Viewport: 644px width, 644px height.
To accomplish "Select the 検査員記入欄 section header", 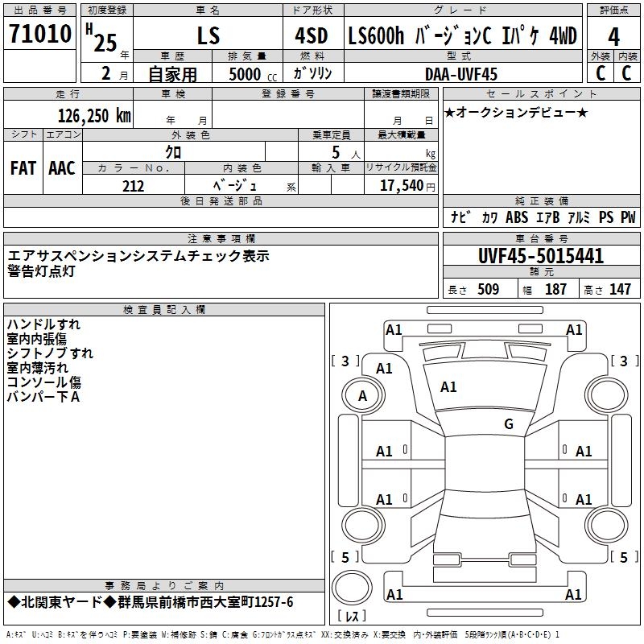I will 164,310.
